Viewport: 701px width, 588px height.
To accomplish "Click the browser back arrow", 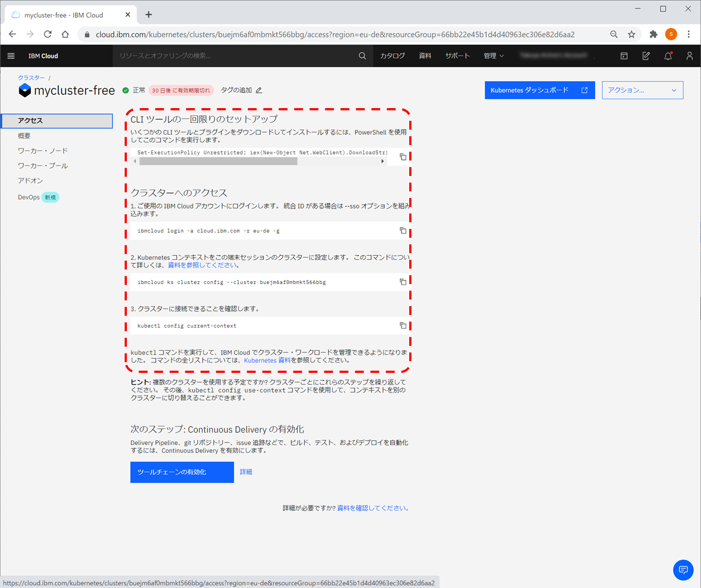I will [12, 34].
